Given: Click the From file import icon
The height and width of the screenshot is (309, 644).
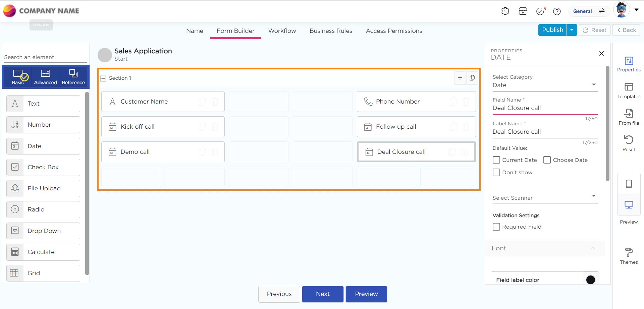Looking at the screenshot, I should pyautogui.click(x=629, y=114).
